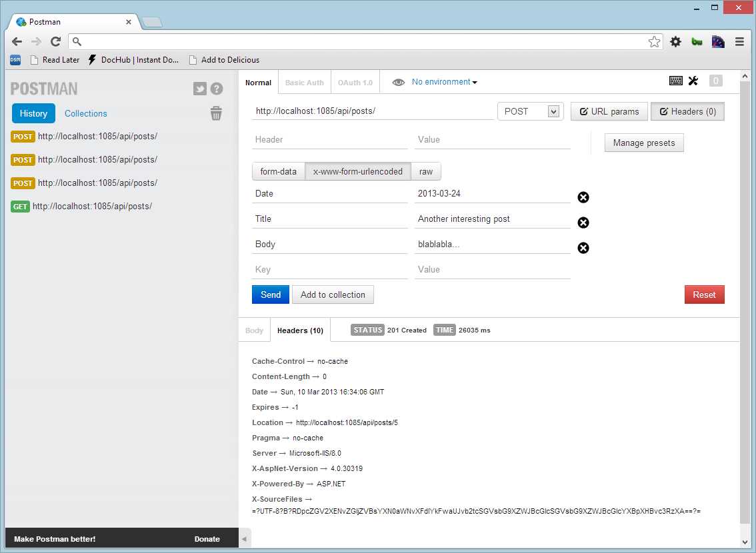Open Postman's Twitter icon

(199, 89)
